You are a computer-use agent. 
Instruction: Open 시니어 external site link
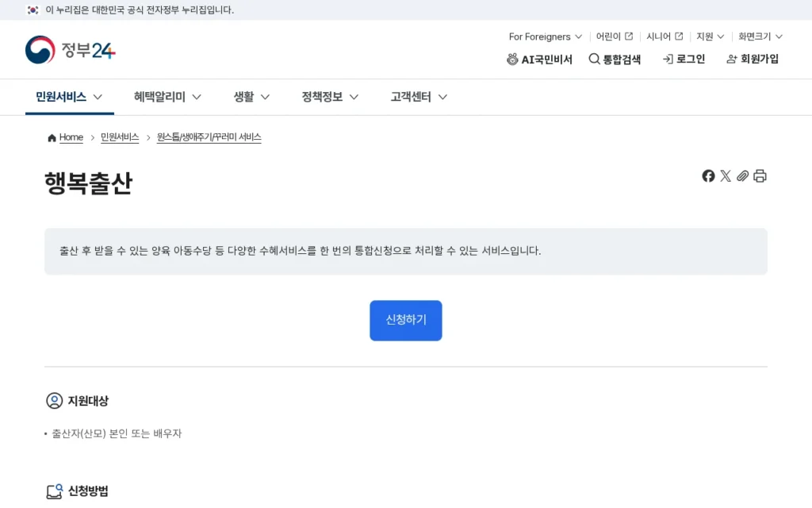point(665,37)
